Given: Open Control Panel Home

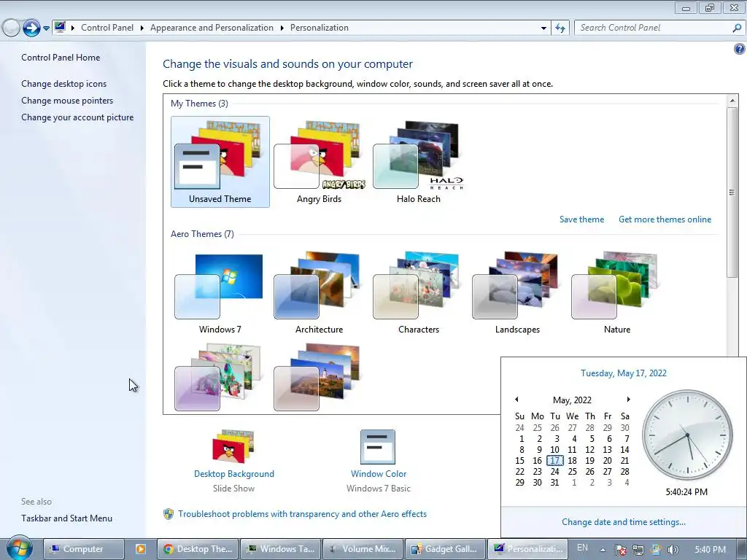Looking at the screenshot, I should coord(61,58).
